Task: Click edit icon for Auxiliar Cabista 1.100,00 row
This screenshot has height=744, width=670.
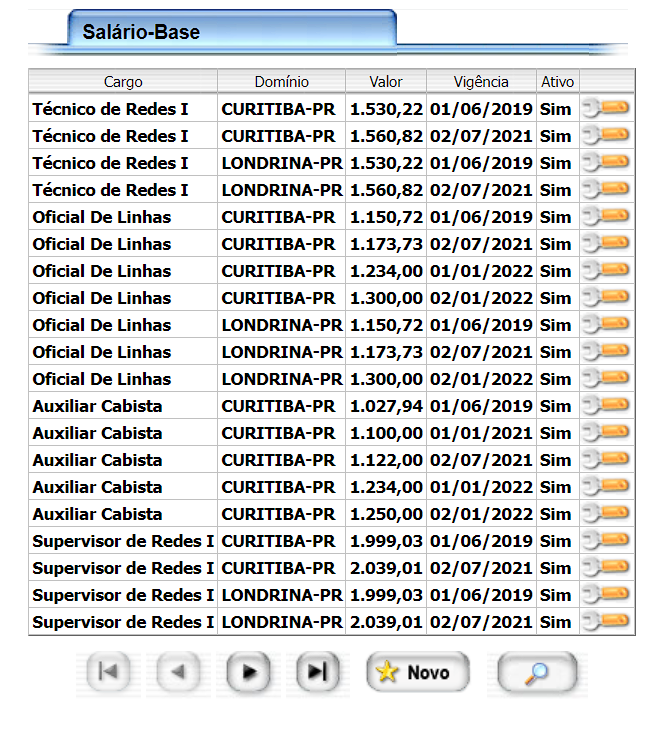Action: [x=606, y=433]
